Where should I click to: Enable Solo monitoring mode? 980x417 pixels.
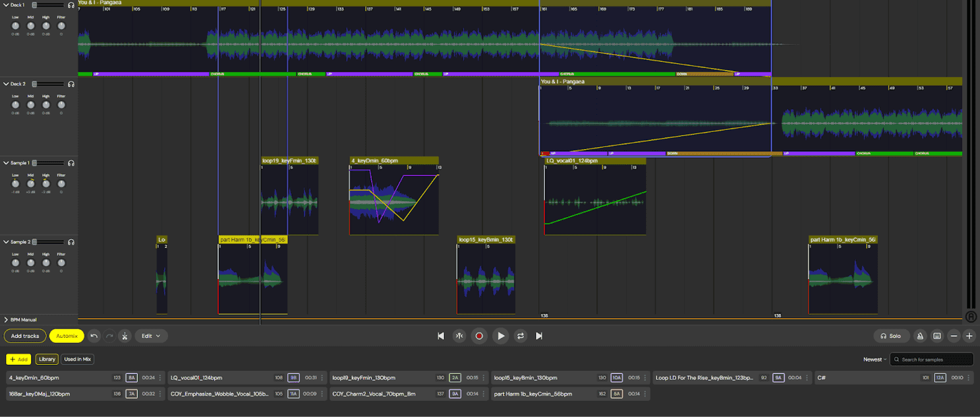(x=891, y=336)
